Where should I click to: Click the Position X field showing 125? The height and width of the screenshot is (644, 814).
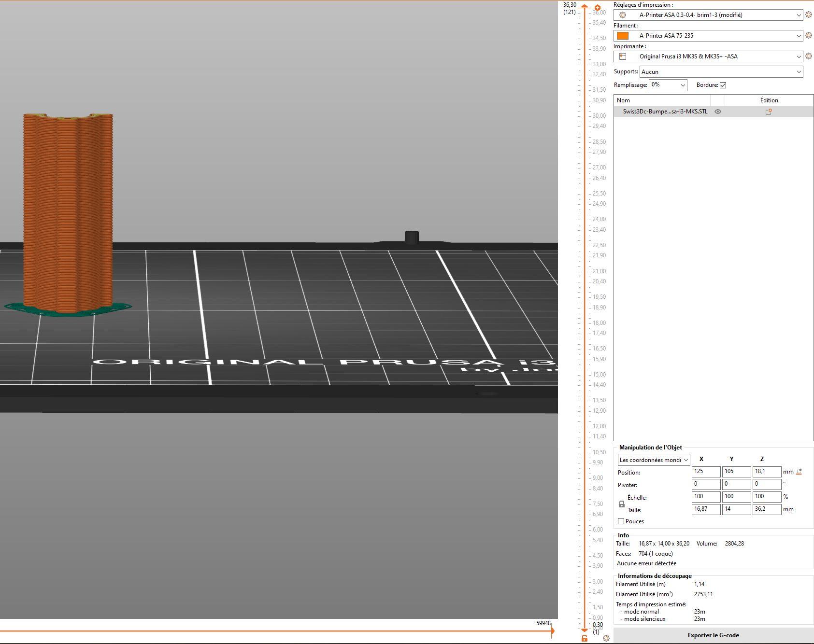706,472
